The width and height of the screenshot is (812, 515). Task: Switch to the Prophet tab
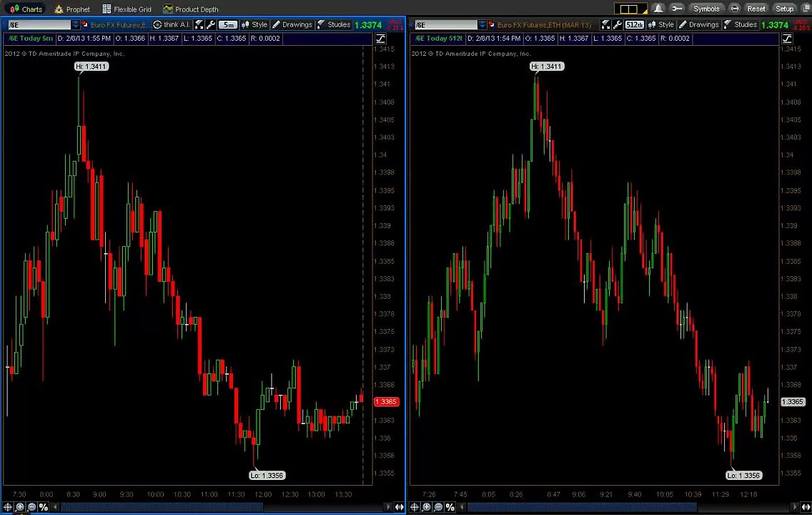72,9
